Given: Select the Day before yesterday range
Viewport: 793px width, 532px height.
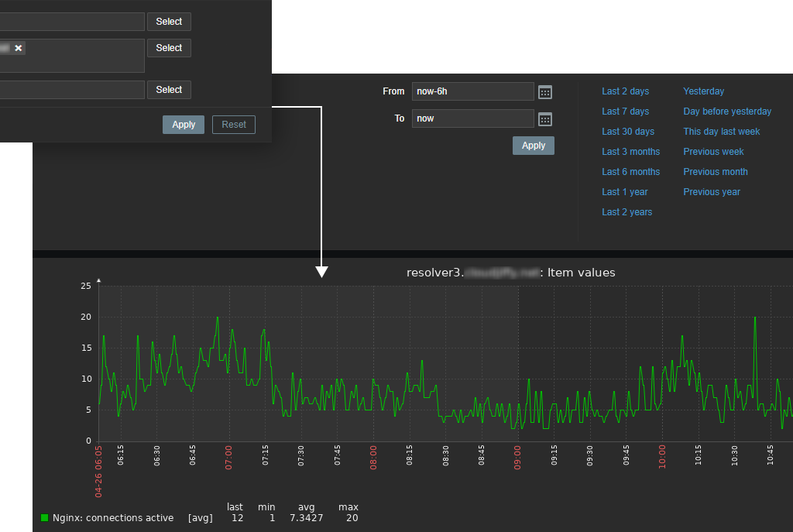Looking at the screenshot, I should [726, 111].
